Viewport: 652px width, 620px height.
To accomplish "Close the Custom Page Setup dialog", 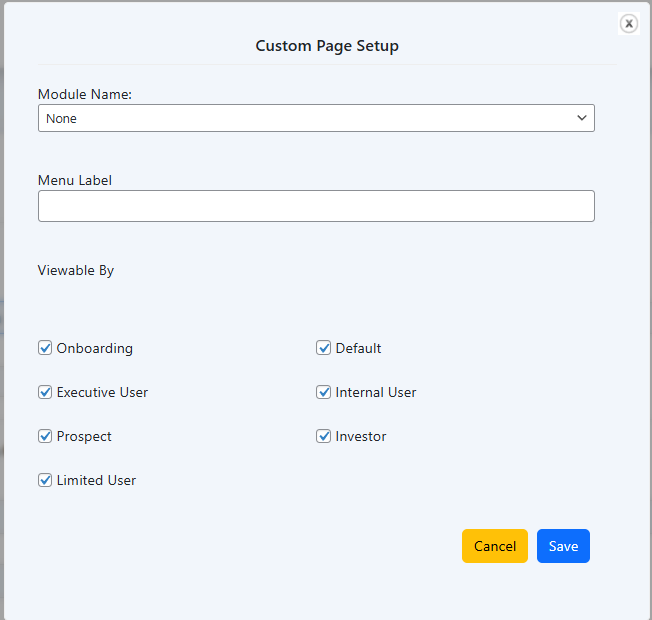I will coord(628,23).
